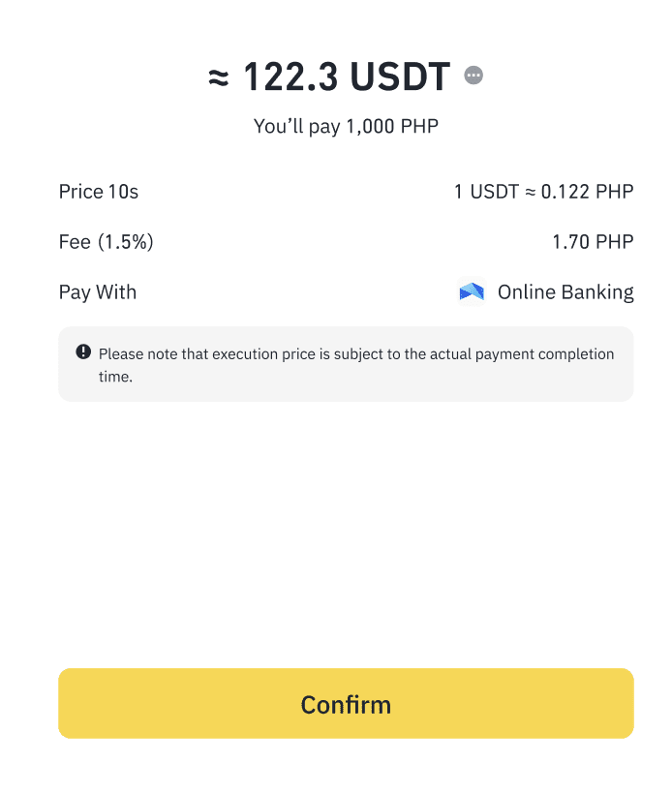Click the USDT currency code in the heading

pos(400,76)
